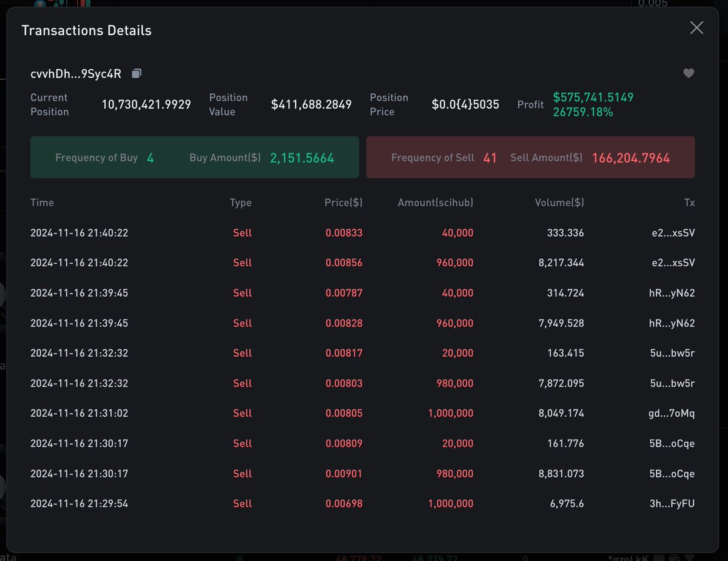This screenshot has height=561, width=728.
Task: Toggle the favorite heart for this wallet
Action: 689,73
